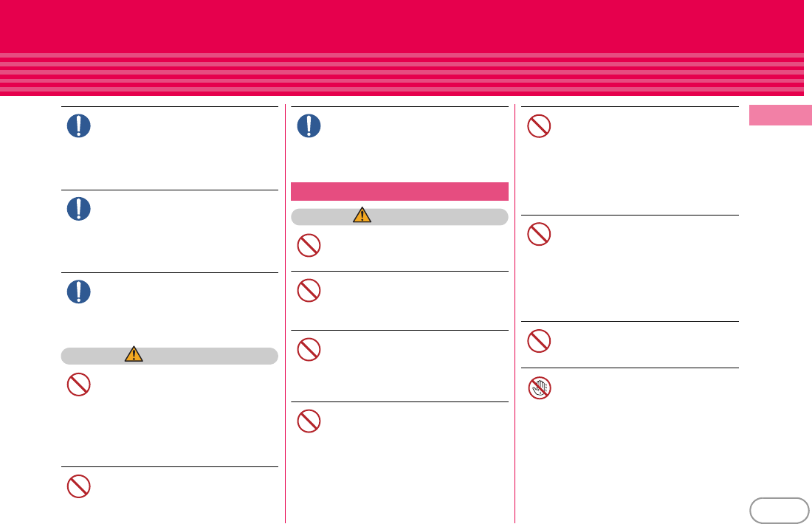812x524 pixels.
Task: Click the blue exclamation icon in middle column
Action: [x=309, y=125]
